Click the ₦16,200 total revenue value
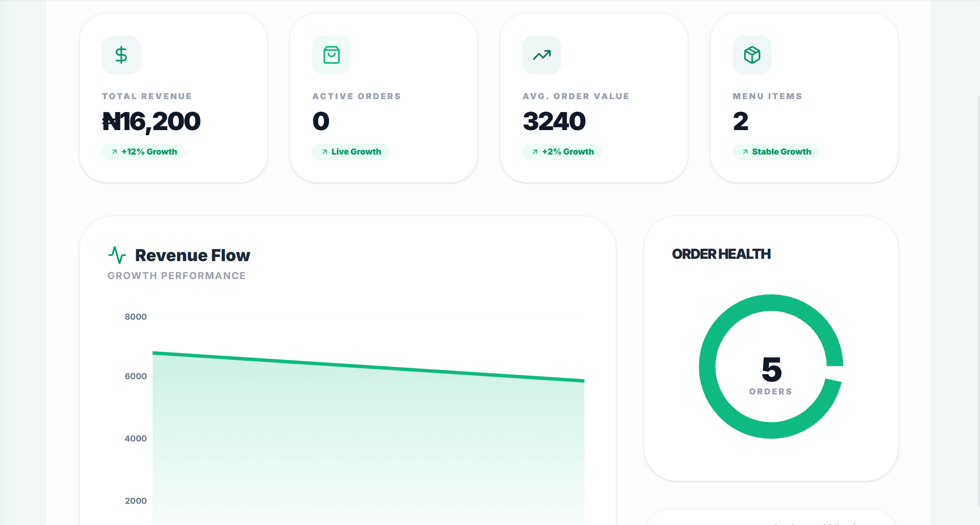This screenshot has width=980, height=525. coord(151,122)
